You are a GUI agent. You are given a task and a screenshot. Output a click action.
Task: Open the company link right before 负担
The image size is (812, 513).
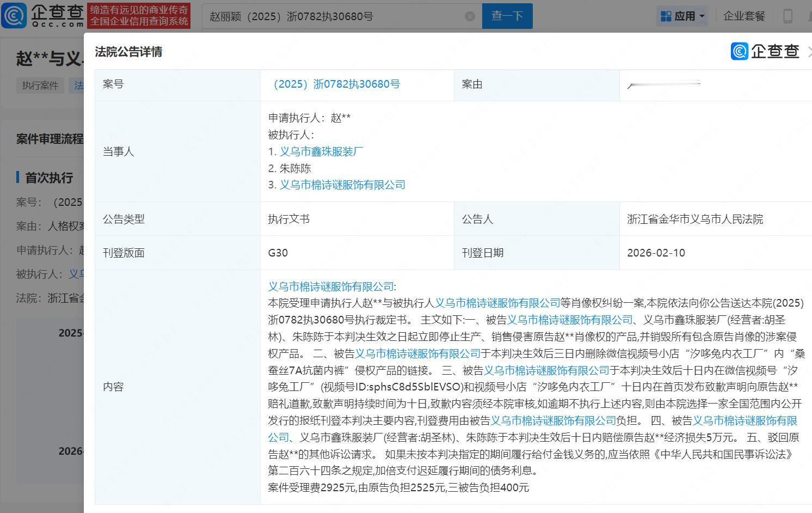pos(553,420)
